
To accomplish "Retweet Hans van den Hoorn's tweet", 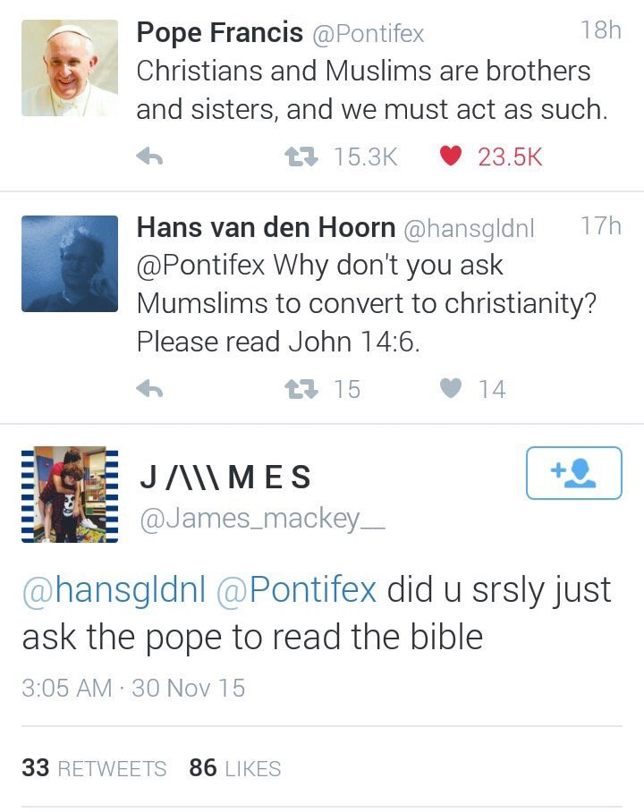I will [296, 389].
